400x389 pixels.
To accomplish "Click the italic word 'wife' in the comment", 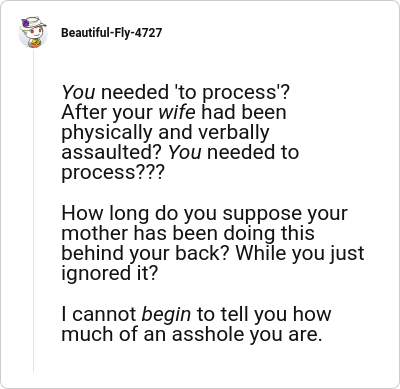I will pos(177,112).
